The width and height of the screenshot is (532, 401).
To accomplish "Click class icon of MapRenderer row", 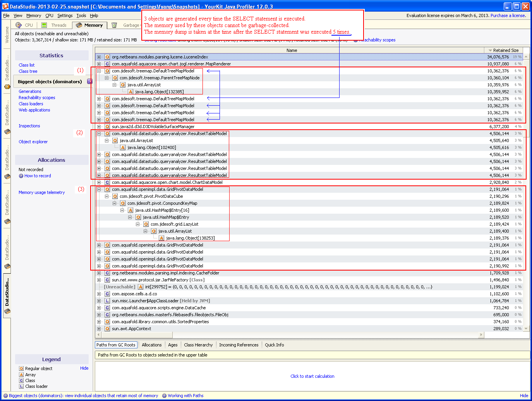I will [107, 64].
